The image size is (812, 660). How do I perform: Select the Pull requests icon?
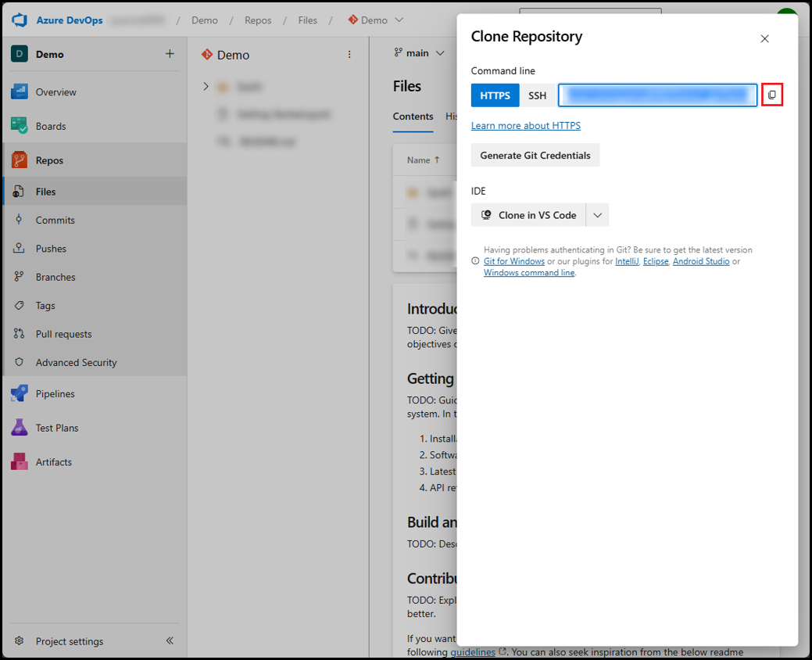coord(19,334)
